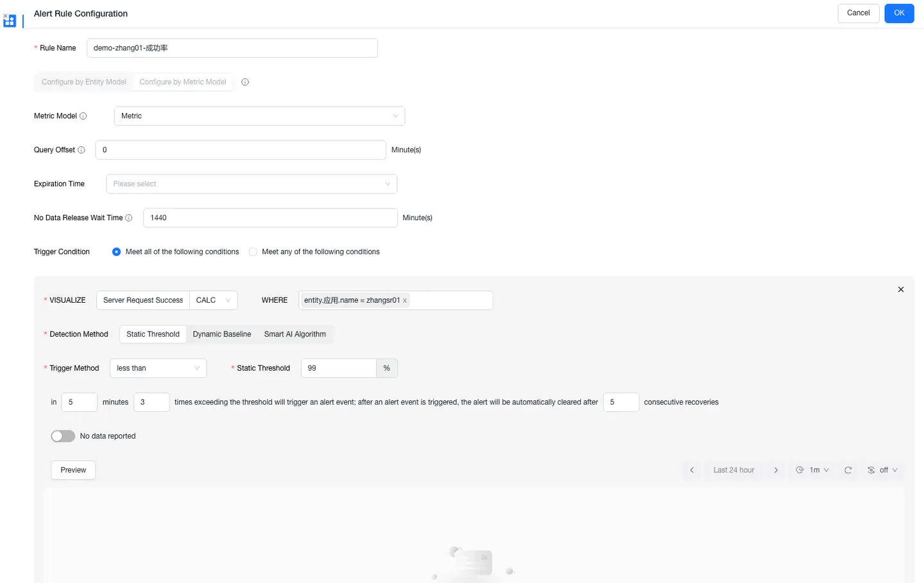Go to next time range arrow
Image resolution: width=924 pixels, height=583 pixels.
(x=776, y=470)
